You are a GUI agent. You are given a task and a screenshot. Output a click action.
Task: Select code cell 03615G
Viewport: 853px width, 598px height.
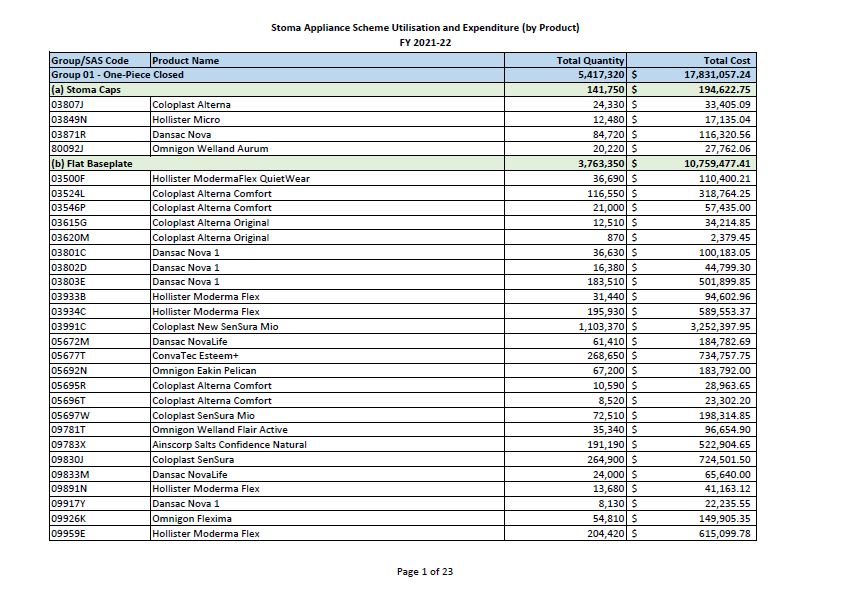[x=100, y=223]
